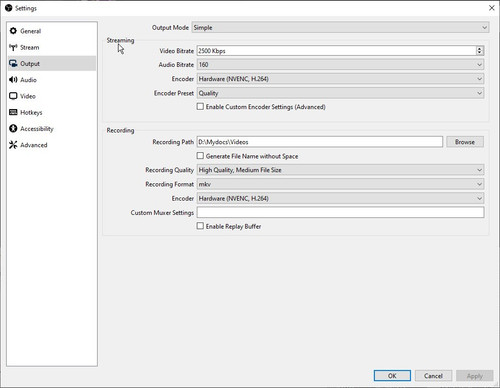Screen dimensions: 500x388
Task: Click the Advanced tools icon
Action: click(x=13, y=145)
